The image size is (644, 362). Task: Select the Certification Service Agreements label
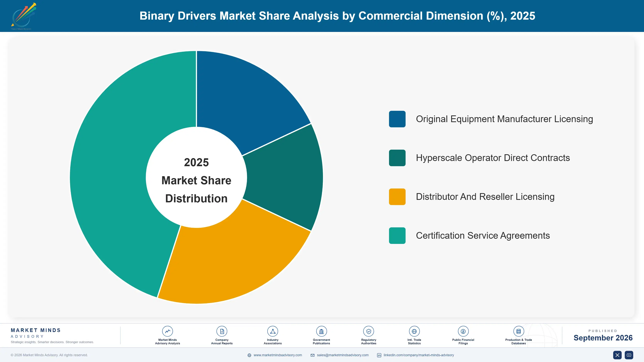pos(483,235)
